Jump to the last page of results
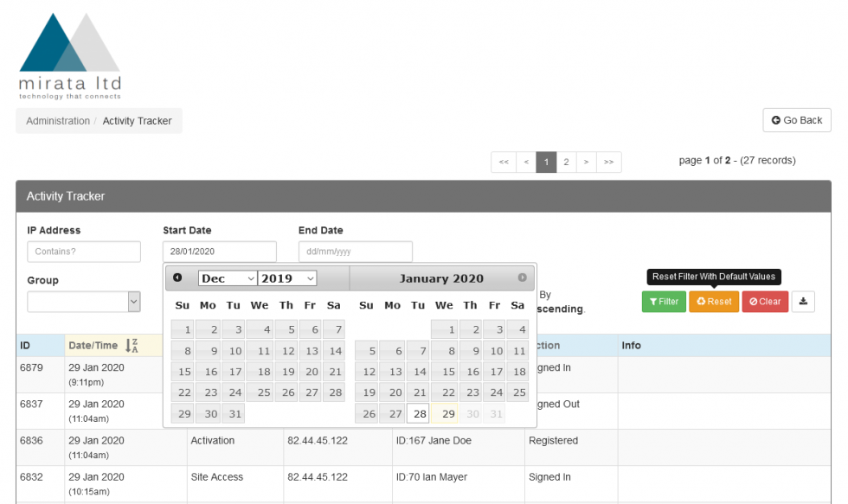 pos(609,163)
